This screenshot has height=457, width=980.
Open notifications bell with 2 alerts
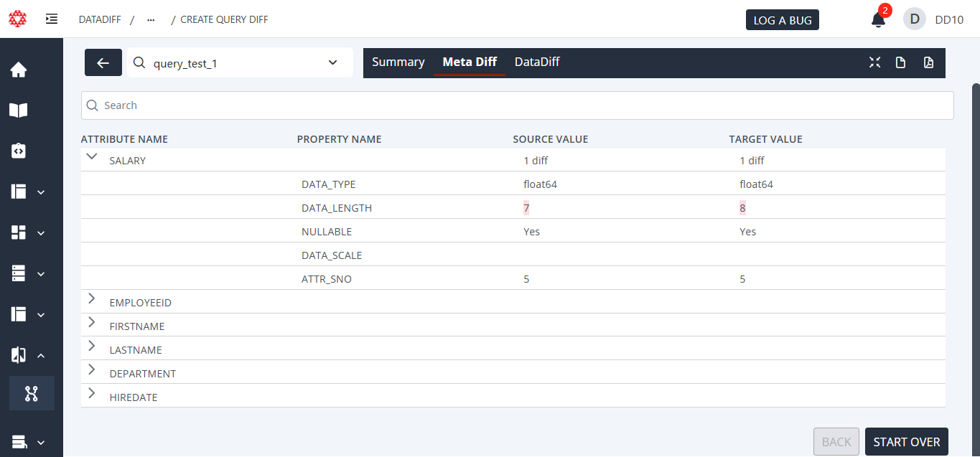877,19
